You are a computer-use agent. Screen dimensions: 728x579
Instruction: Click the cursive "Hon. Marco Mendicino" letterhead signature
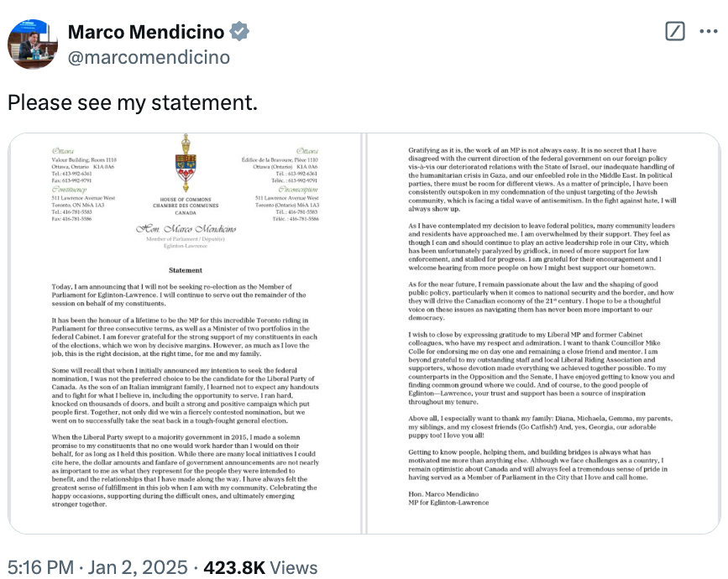tap(186, 229)
